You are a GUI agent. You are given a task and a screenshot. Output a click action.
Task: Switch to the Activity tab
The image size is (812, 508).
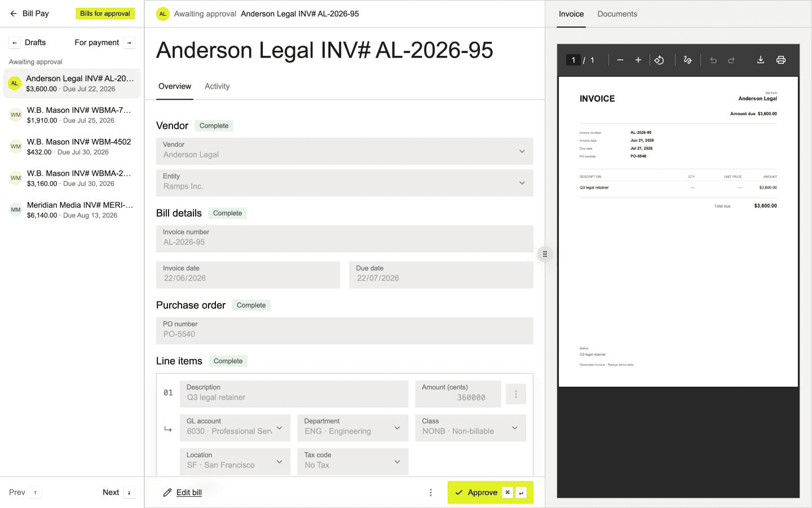217,86
